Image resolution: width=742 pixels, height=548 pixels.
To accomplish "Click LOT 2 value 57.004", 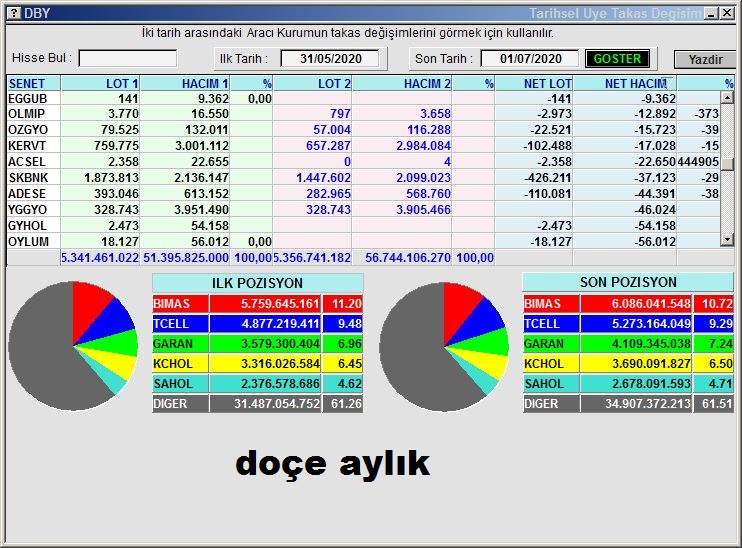I will coord(332,130).
